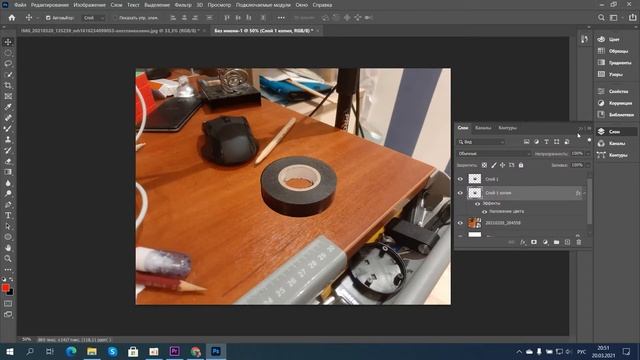Select the Path Selection arrow tool
This screenshot has height=360, width=640.
coord(8,226)
